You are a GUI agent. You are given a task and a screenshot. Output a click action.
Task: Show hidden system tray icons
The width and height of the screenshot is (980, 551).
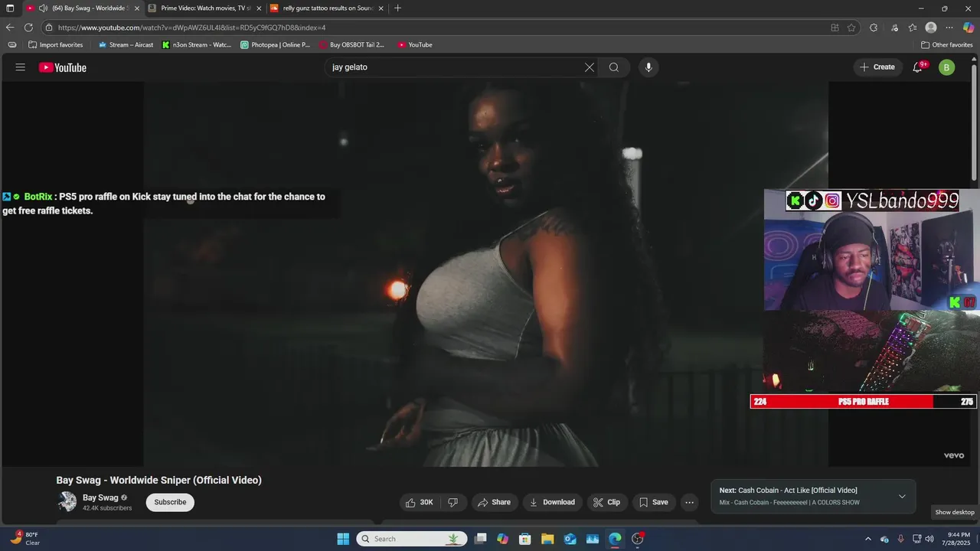(x=867, y=539)
